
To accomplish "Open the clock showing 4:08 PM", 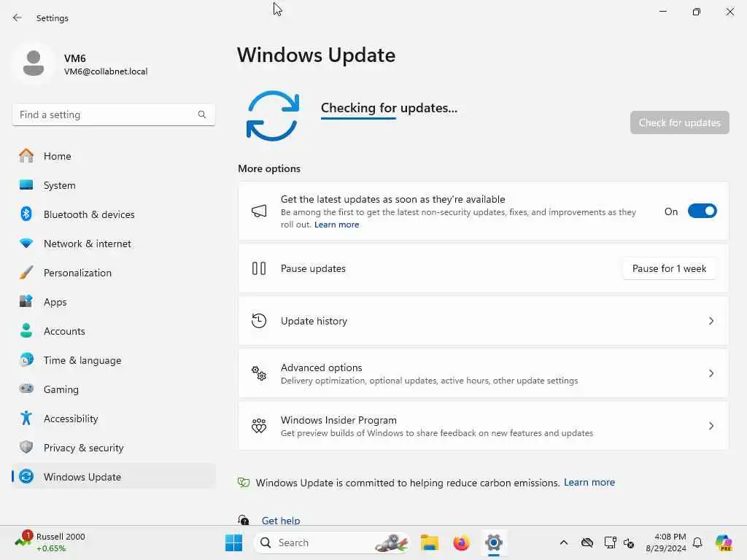I will 665,542.
